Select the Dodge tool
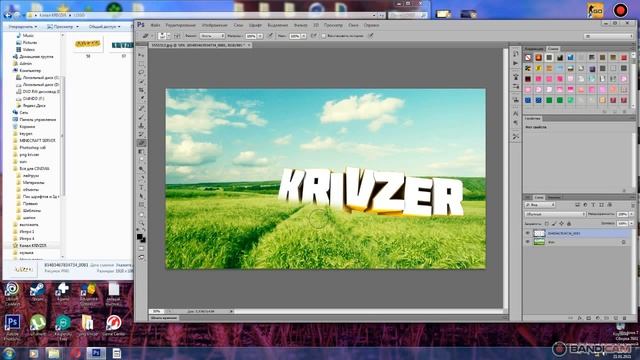The height and width of the screenshot is (360, 640). (x=141, y=169)
